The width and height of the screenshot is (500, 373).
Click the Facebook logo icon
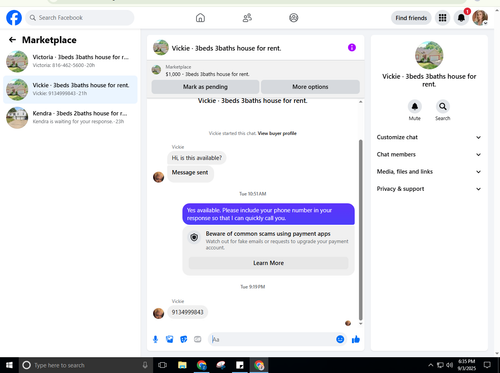[x=14, y=18]
